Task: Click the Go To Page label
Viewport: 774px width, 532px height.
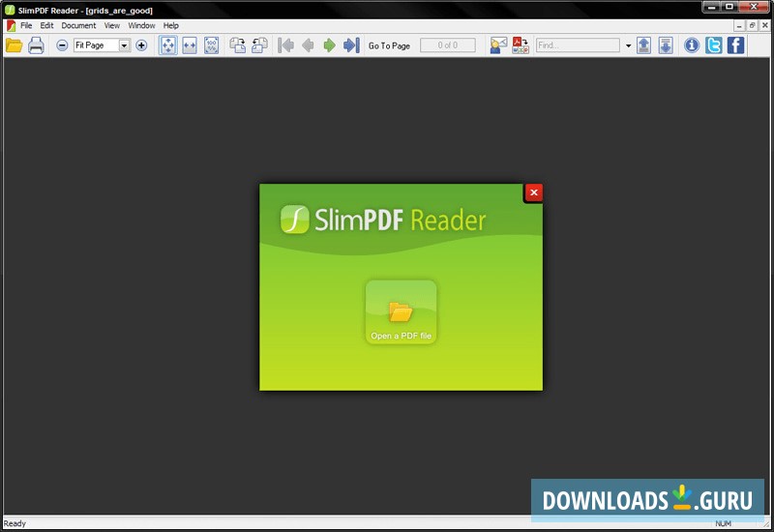Action: point(389,45)
